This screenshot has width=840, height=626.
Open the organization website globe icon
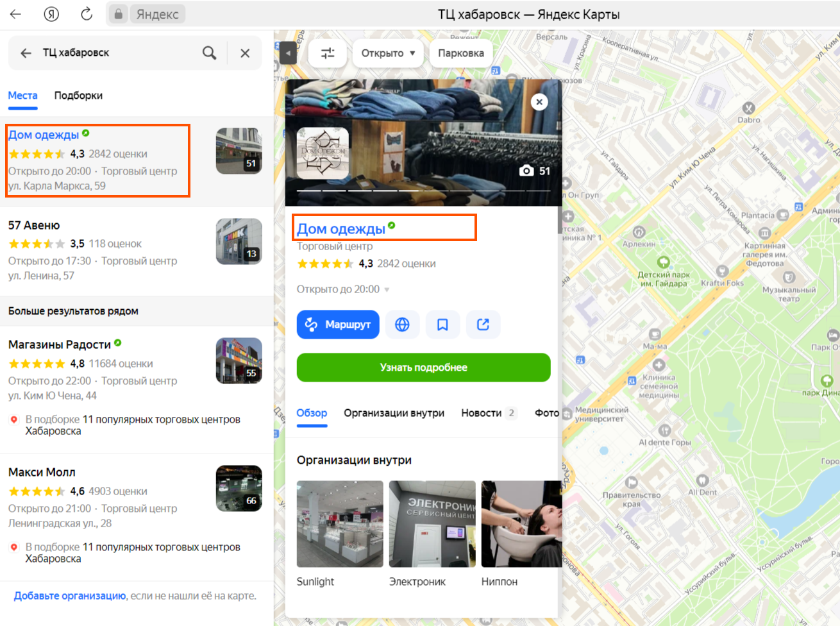click(x=402, y=325)
